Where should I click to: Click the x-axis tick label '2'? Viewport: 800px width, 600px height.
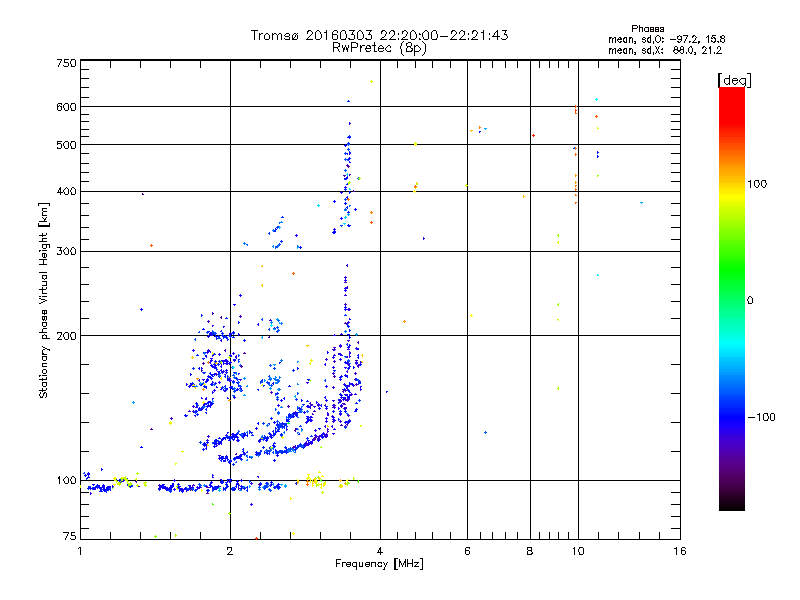(x=230, y=551)
